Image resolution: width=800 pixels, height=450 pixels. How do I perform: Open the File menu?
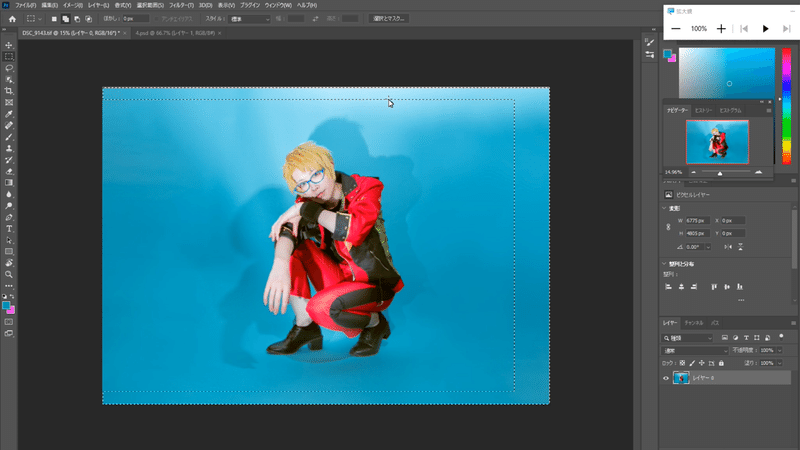click(25, 5)
